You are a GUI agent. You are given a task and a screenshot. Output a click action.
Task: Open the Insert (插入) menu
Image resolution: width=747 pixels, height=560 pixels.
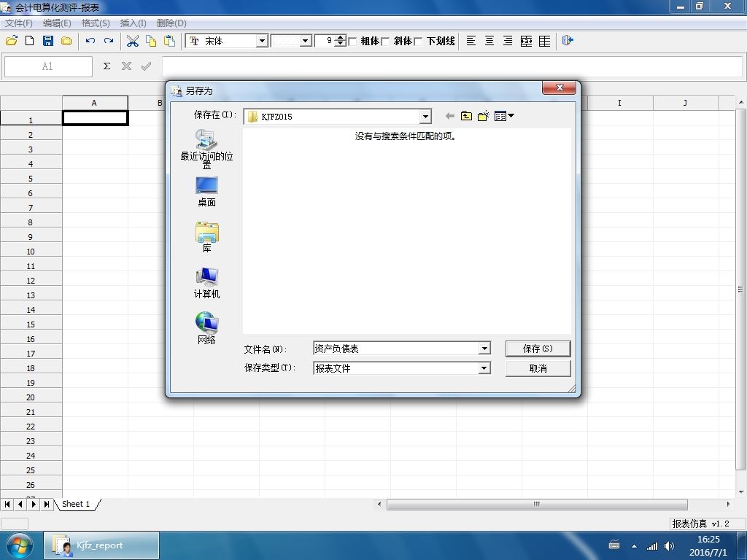133,23
